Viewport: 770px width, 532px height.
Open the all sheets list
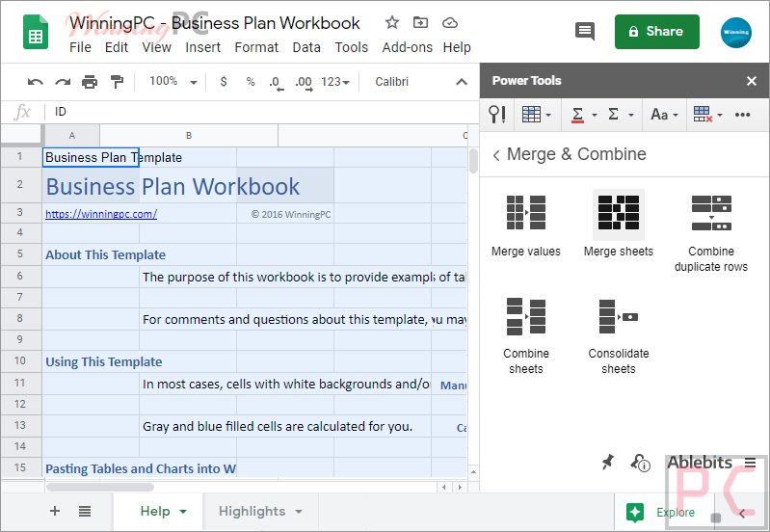85,512
